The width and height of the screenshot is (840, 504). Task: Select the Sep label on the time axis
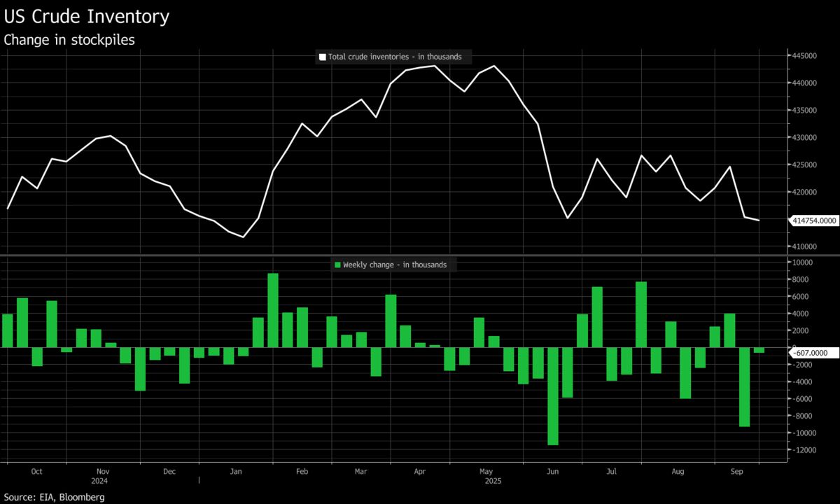point(736,472)
